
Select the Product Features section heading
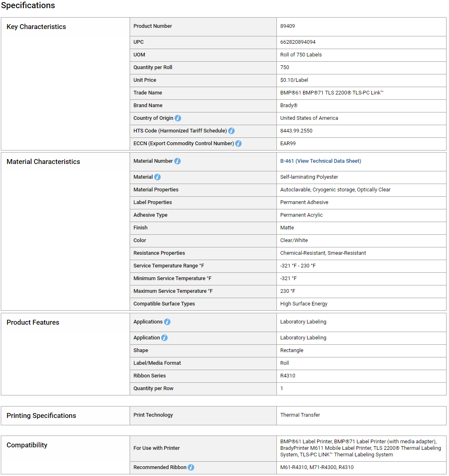(x=33, y=322)
